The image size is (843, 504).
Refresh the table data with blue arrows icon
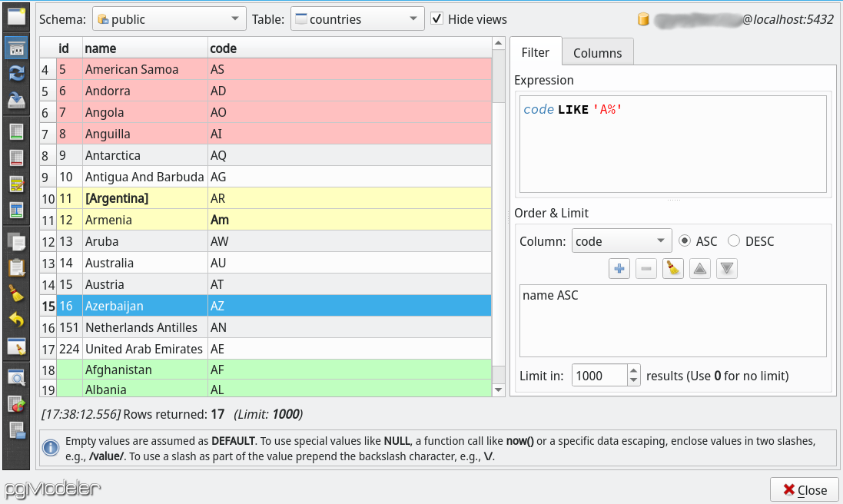pyautogui.click(x=16, y=73)
